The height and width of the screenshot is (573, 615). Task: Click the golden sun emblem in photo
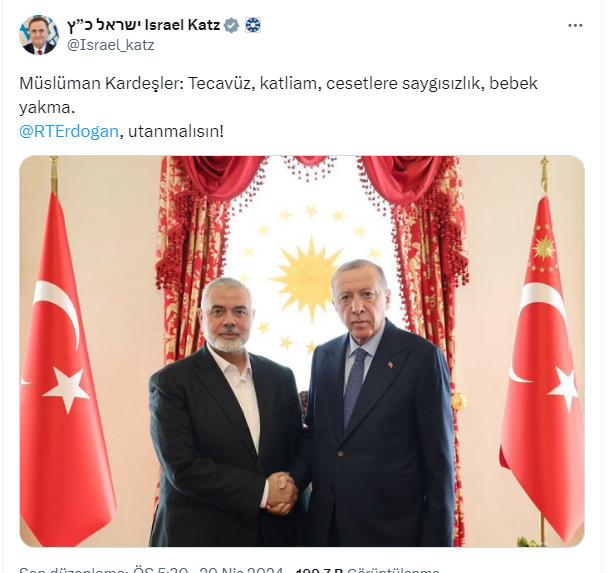(306, 278)
